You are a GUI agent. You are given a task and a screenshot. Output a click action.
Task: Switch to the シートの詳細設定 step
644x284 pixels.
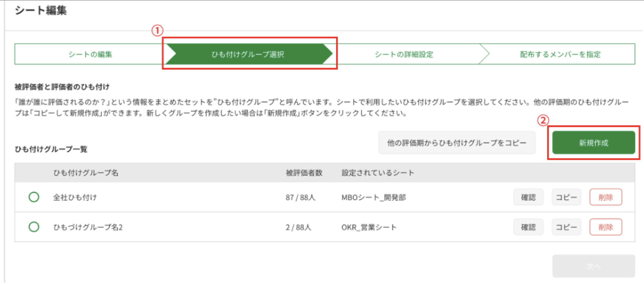pos(404,54)
